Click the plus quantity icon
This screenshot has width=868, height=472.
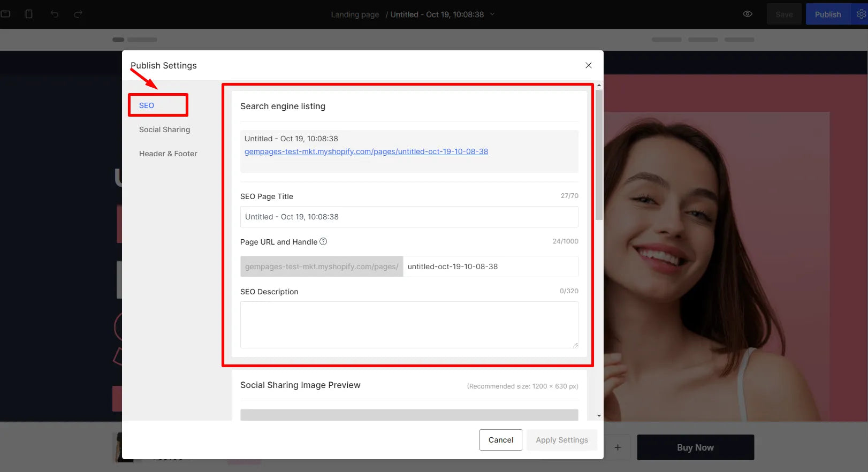click(618, 447)
